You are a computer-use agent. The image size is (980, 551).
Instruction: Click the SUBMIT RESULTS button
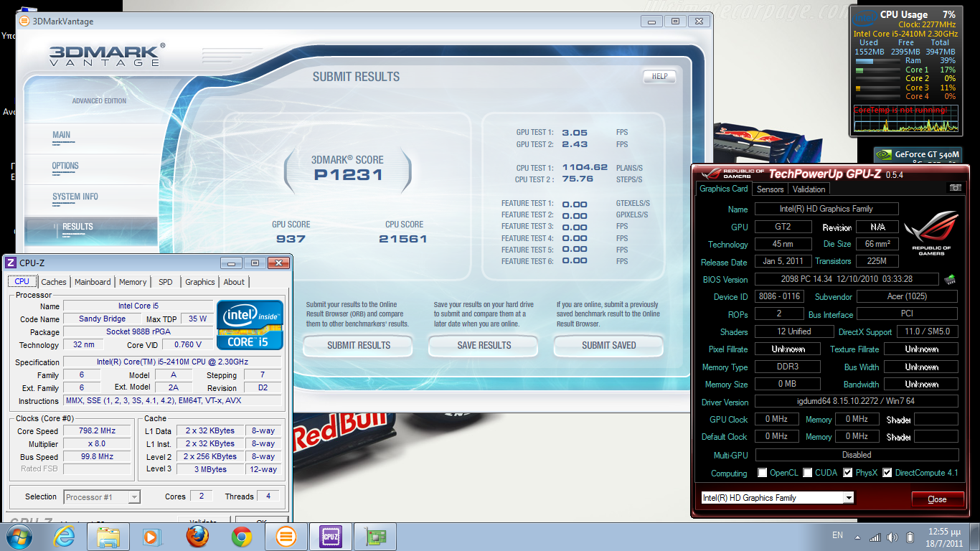[359, 345]
